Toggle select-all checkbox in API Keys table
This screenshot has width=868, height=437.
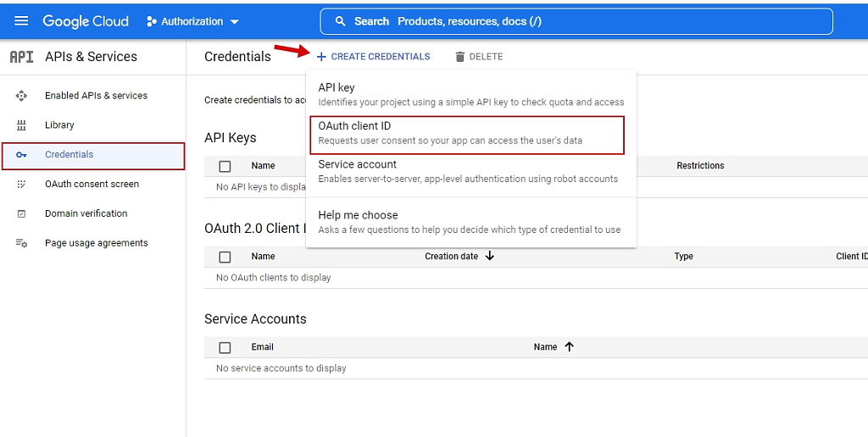click(x=225, y=166)
